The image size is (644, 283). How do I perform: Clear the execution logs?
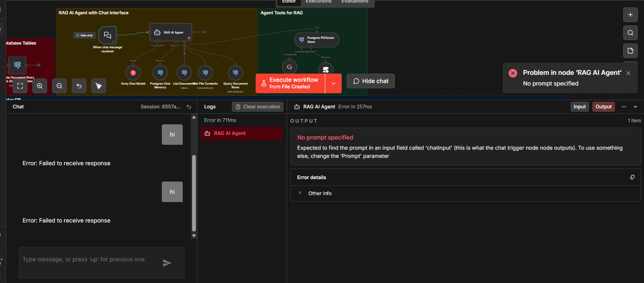click(x=258, y=107)
